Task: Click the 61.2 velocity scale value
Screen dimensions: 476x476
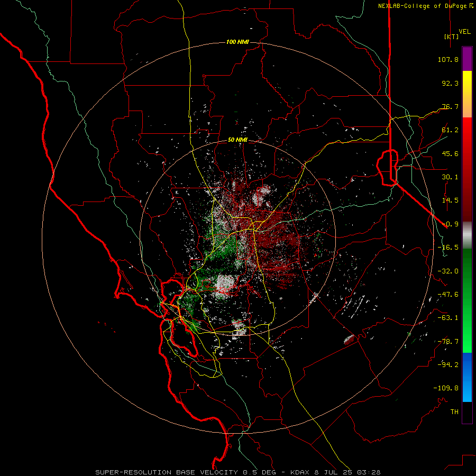Action: tap(450, 130)
